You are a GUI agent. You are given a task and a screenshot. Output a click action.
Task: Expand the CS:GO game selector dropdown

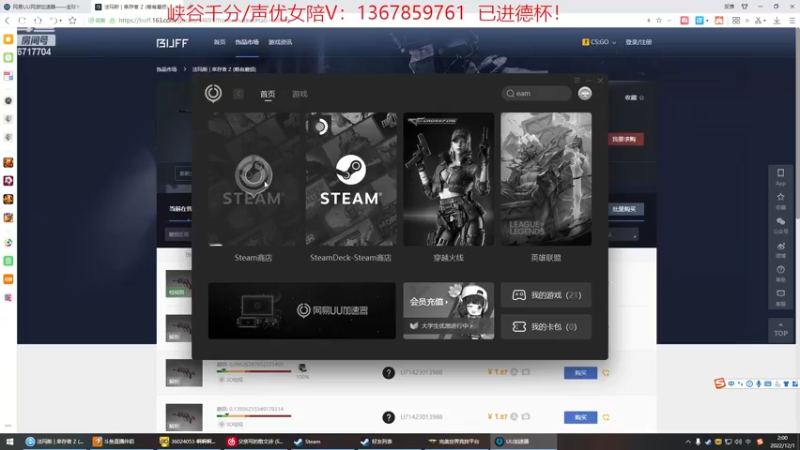[599, 42]
